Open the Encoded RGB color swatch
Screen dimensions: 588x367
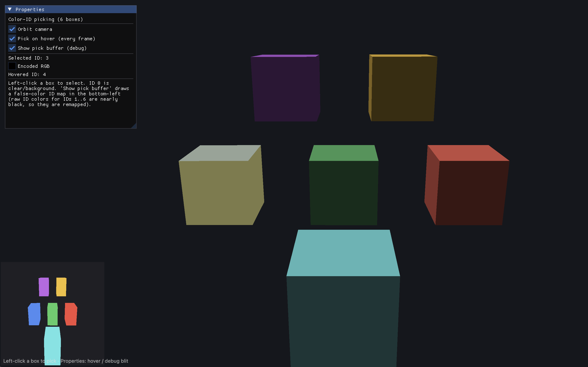pyautogui.click(x=12, y=66)
